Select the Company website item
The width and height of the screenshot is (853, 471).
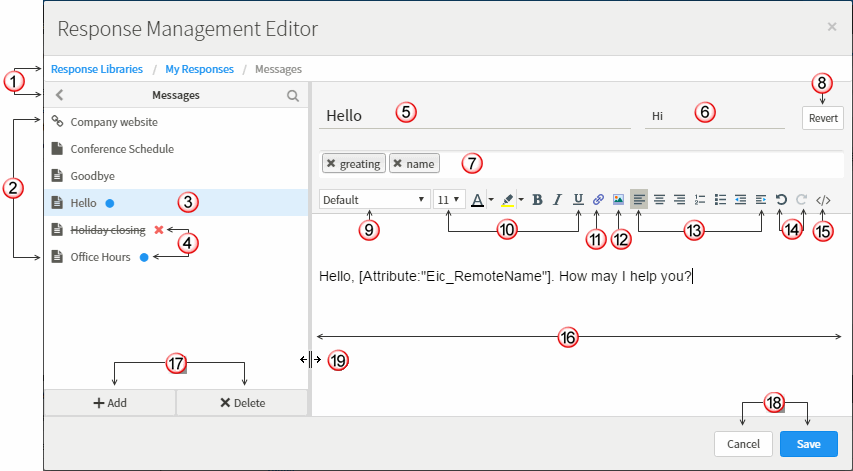coord(113,122)
